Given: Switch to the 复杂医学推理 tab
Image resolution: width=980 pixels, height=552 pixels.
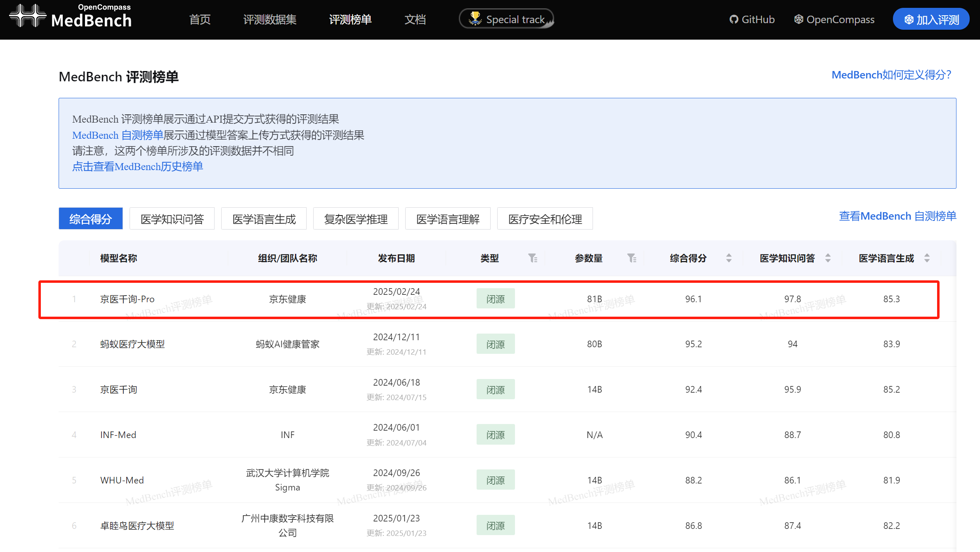Looking at the screenshot, I should click(356, 219).
